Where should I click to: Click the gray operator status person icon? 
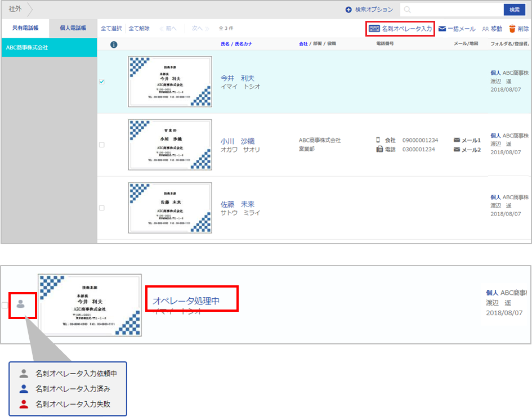pyautogui.click(x=21, y=304)
